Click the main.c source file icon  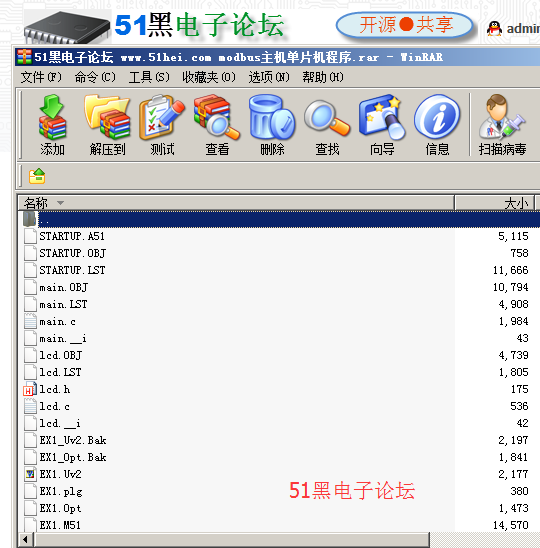click(x=30, y=321)
